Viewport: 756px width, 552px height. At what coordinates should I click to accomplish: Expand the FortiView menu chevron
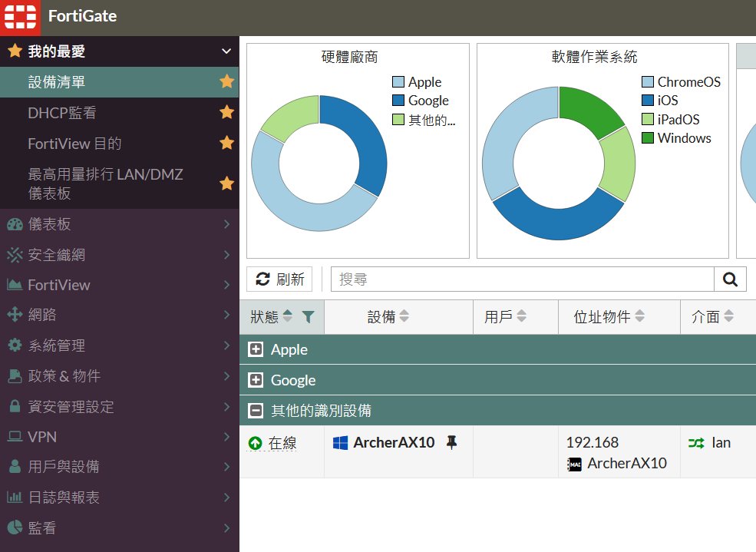point(226,285)
